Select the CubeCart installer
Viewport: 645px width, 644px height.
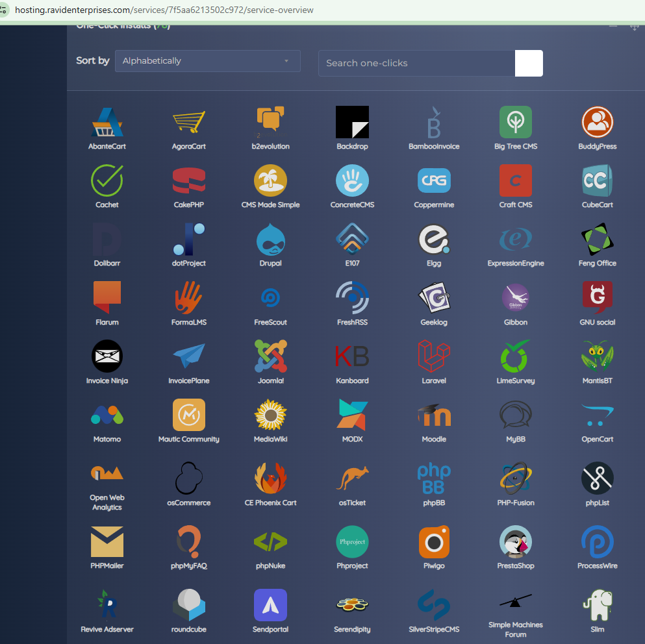[x=597, y=180]
